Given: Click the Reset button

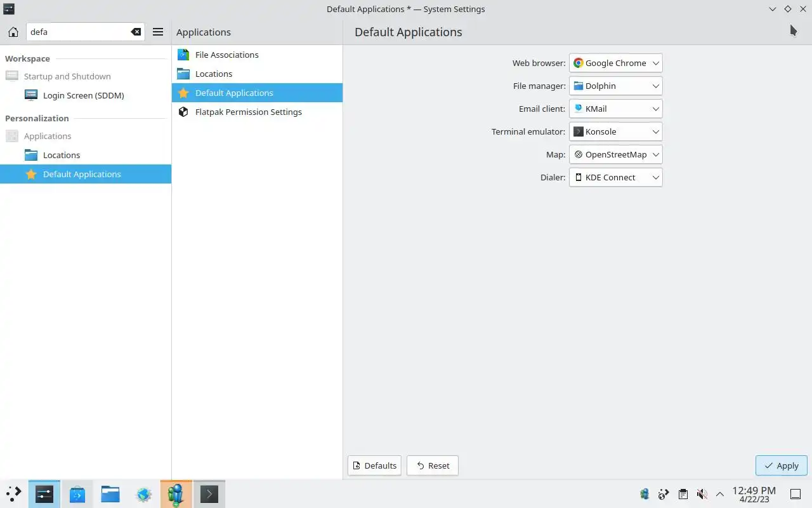Looking at the screenshot, I should (x=433, y=465).
